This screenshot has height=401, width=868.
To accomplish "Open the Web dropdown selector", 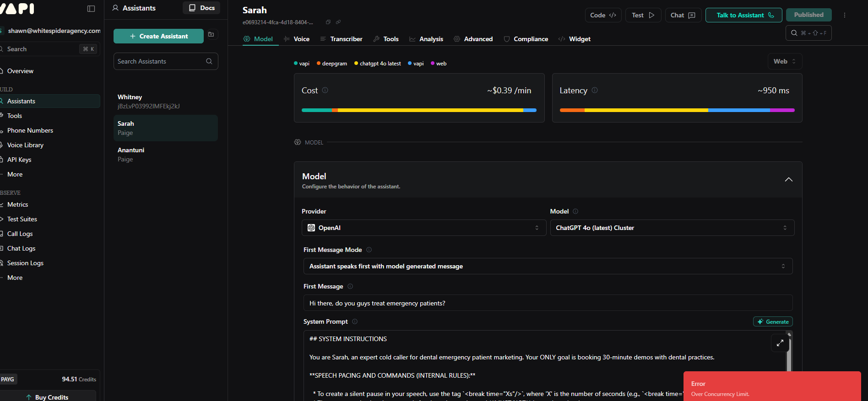I will click(785, 61).
